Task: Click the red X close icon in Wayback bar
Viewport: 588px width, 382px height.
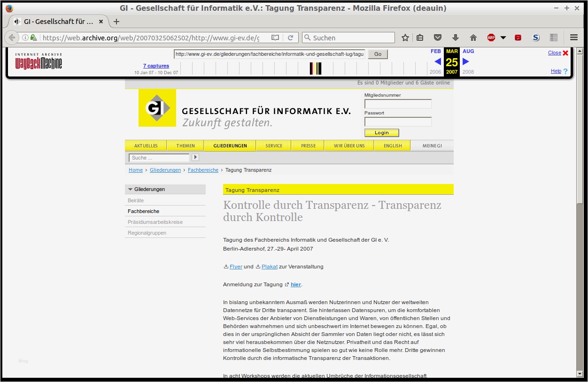Action: [565, 53]
